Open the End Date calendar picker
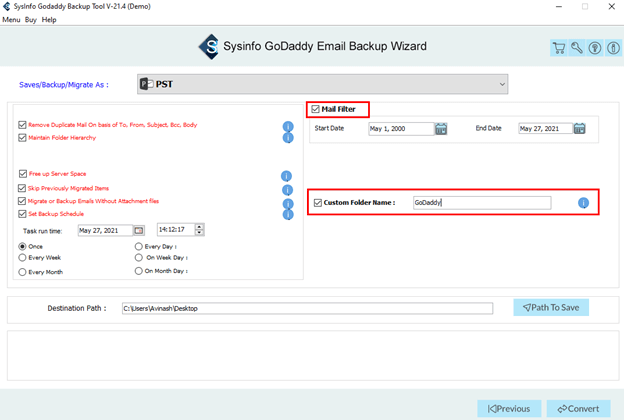624x420 pixels. click(579, 129)
